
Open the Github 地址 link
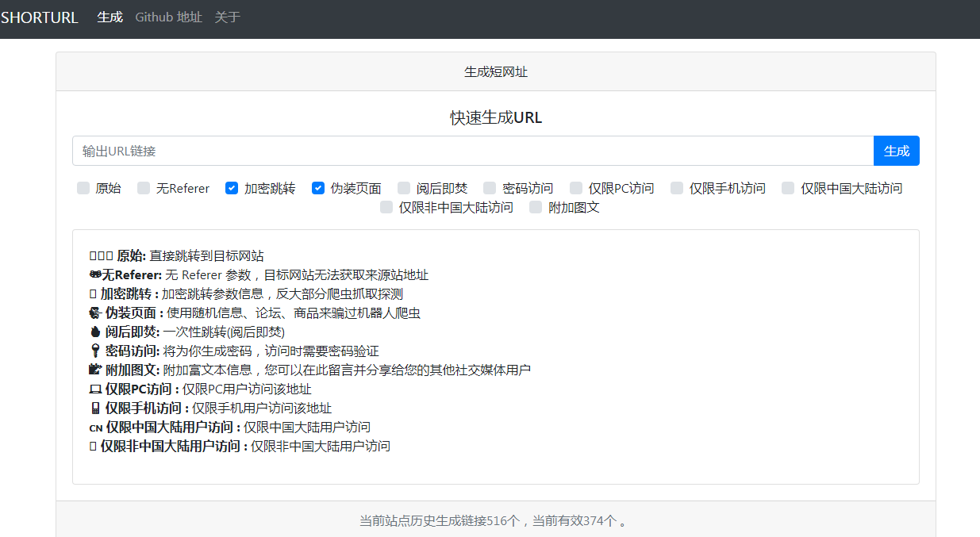point(168,17)
